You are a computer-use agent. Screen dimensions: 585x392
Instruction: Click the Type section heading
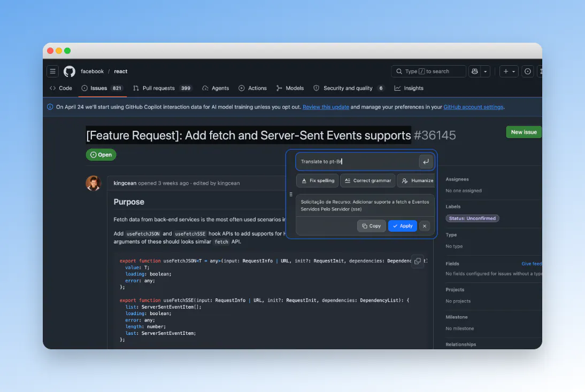(x=451, y=235)
